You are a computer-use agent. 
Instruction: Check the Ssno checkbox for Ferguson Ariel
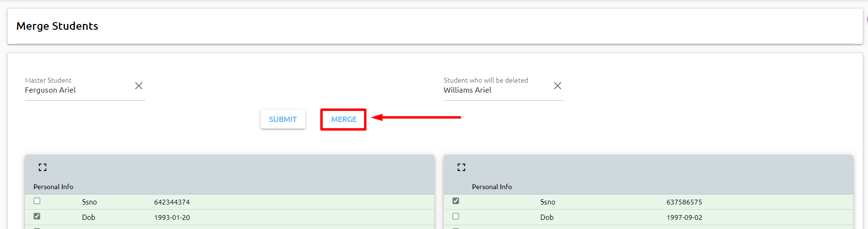click(x=37, y=201)
